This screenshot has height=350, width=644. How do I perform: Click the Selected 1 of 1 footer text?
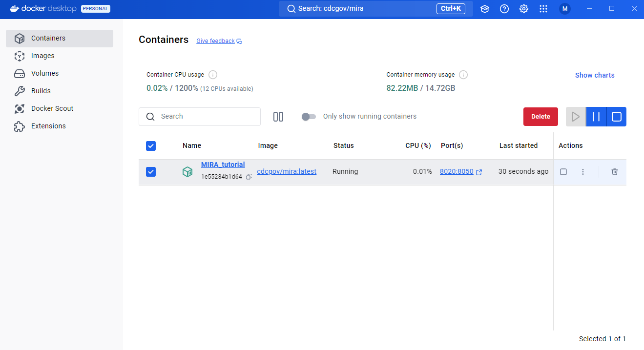pos(602,339)
